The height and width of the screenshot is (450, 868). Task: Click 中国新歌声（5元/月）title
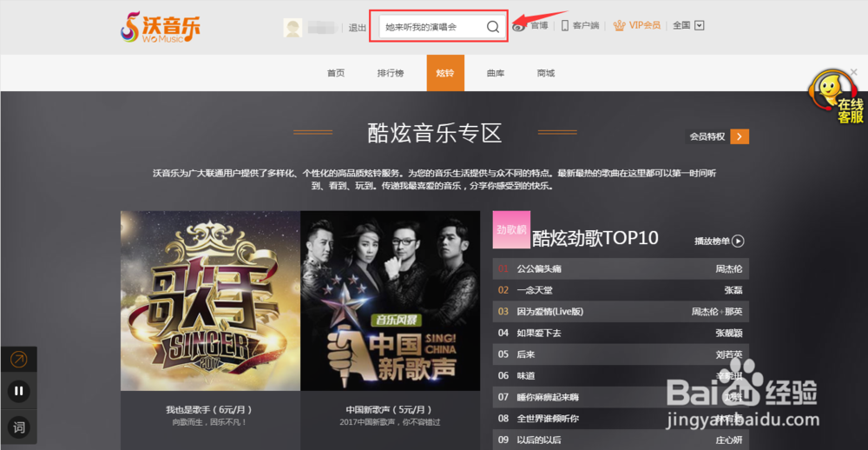pos(390,410)
